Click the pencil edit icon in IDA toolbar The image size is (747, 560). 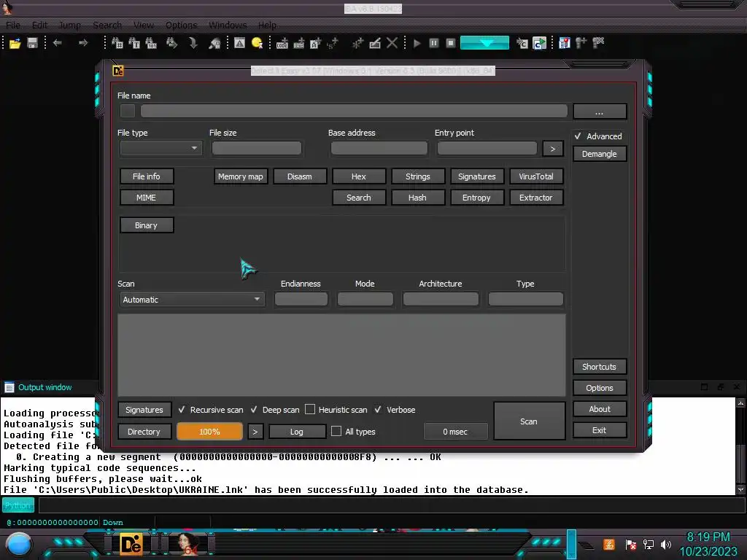tap(375, 43)
